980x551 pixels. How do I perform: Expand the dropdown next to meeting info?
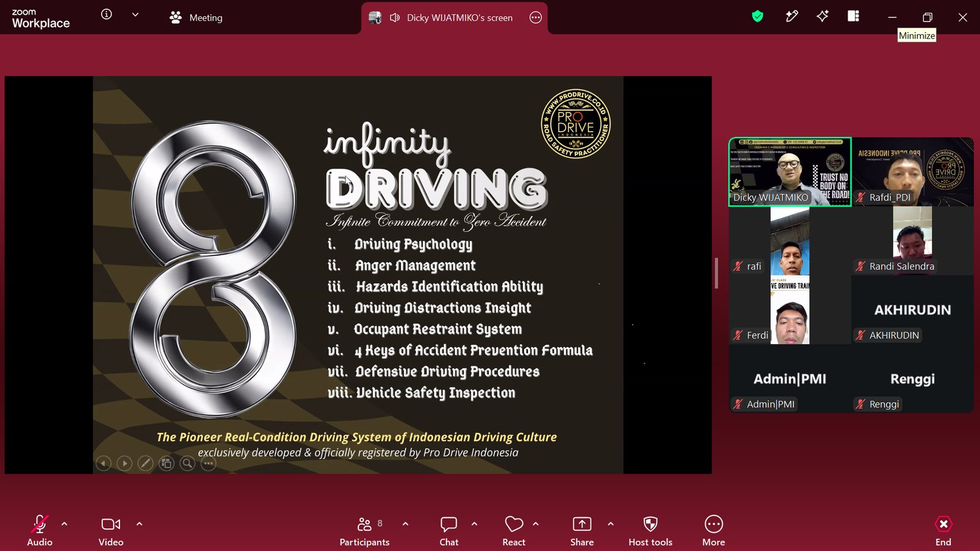coord(135,14)
